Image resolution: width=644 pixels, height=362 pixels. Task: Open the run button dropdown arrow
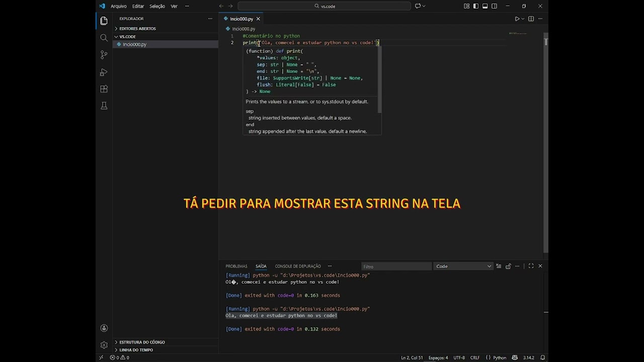pyautogui.click(x=523, y=19)
